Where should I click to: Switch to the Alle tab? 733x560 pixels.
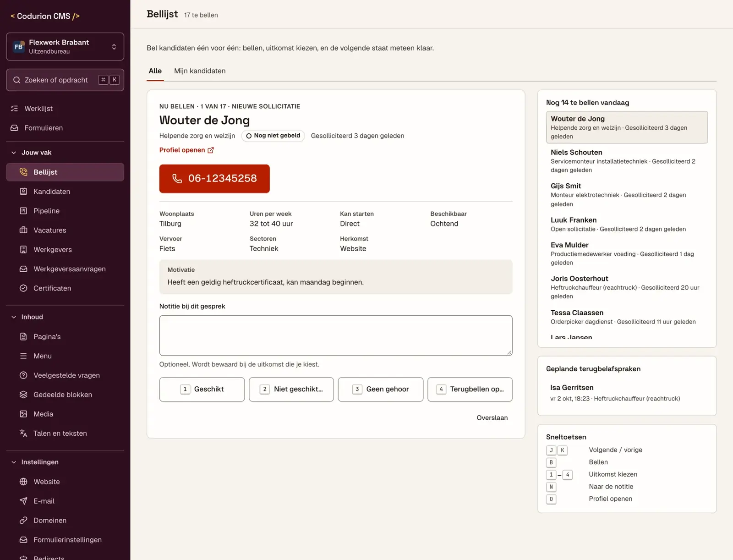click(155, 71)
